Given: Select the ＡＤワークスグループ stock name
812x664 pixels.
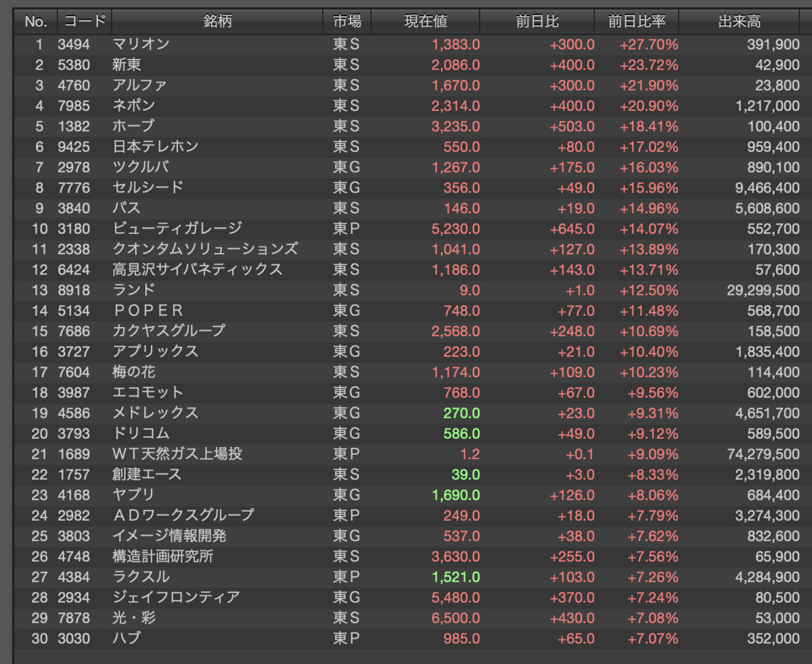Looking at the screenshot, I should [183, 515].
